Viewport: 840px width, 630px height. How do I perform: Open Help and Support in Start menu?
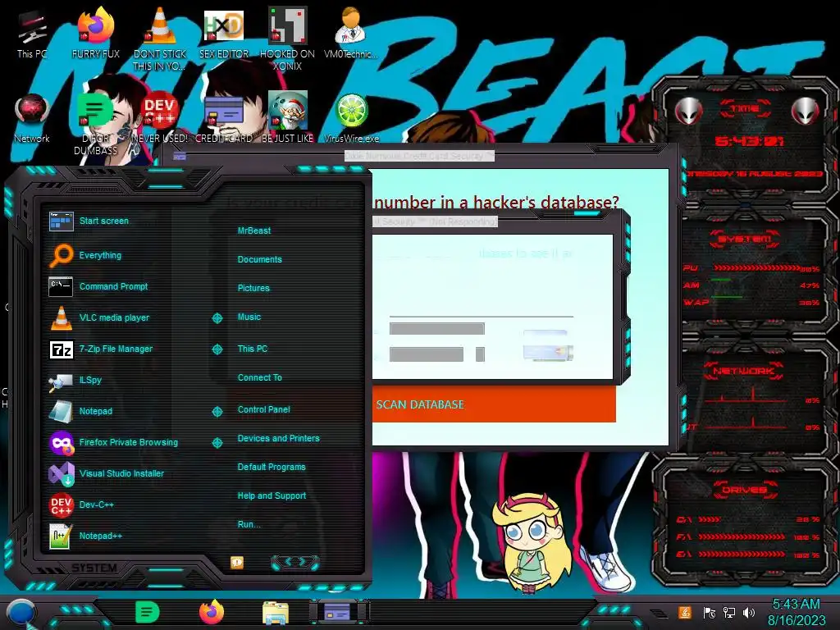(x=272, y=496)
